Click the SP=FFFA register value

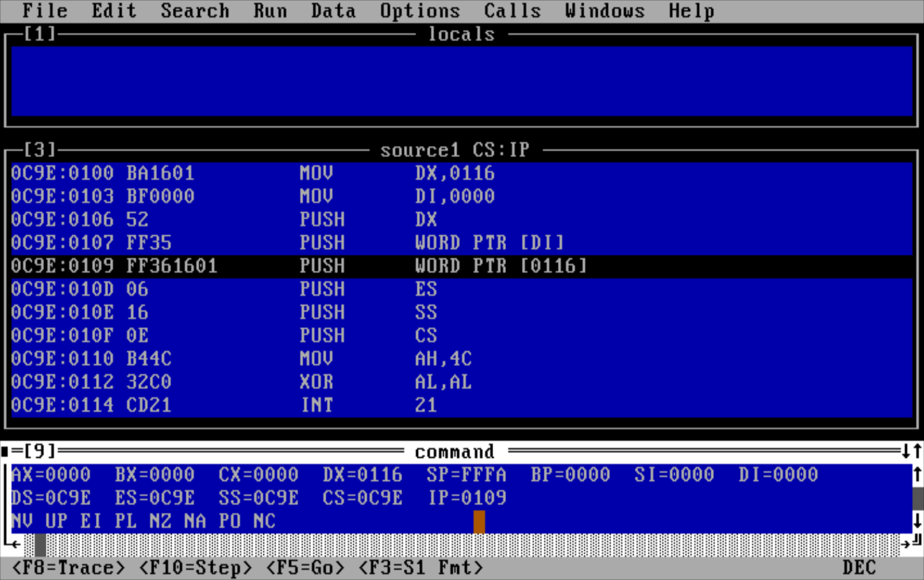tap(467, 475)
